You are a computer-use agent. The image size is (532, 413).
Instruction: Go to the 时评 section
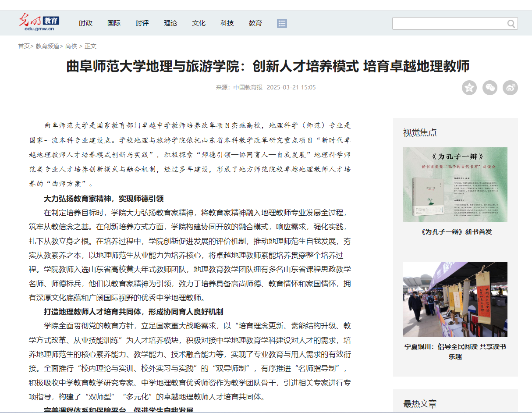142,23
